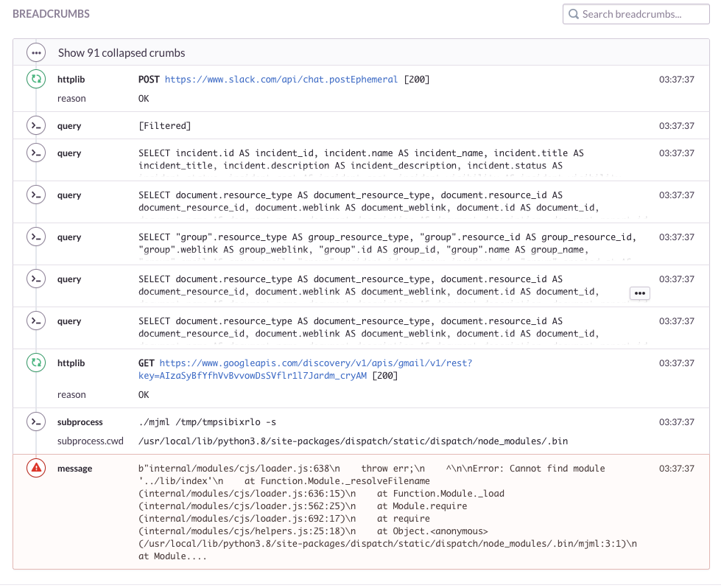Click the reason label under googleapis GET

71,395
